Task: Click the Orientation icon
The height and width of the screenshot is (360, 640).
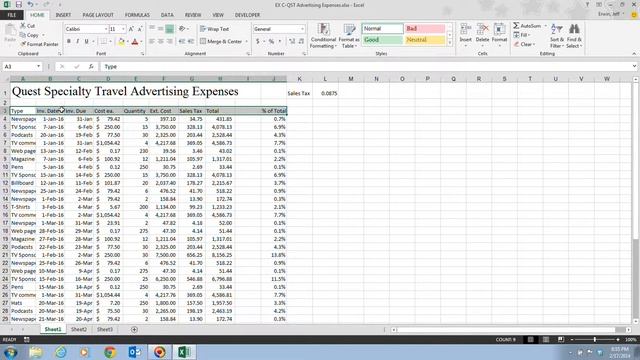Action: [x=182, y=29]
